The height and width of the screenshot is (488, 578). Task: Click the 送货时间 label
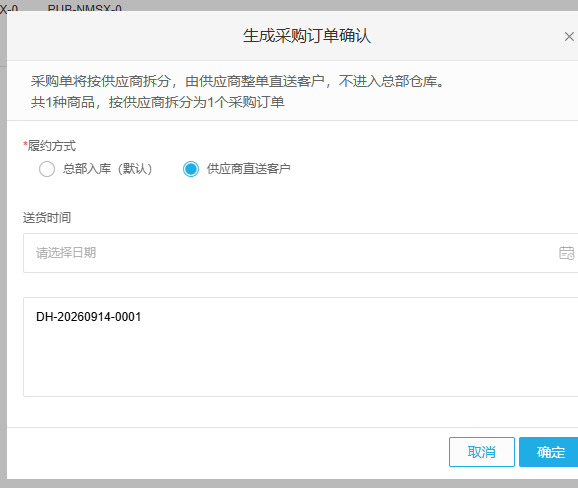click(47, 217)
